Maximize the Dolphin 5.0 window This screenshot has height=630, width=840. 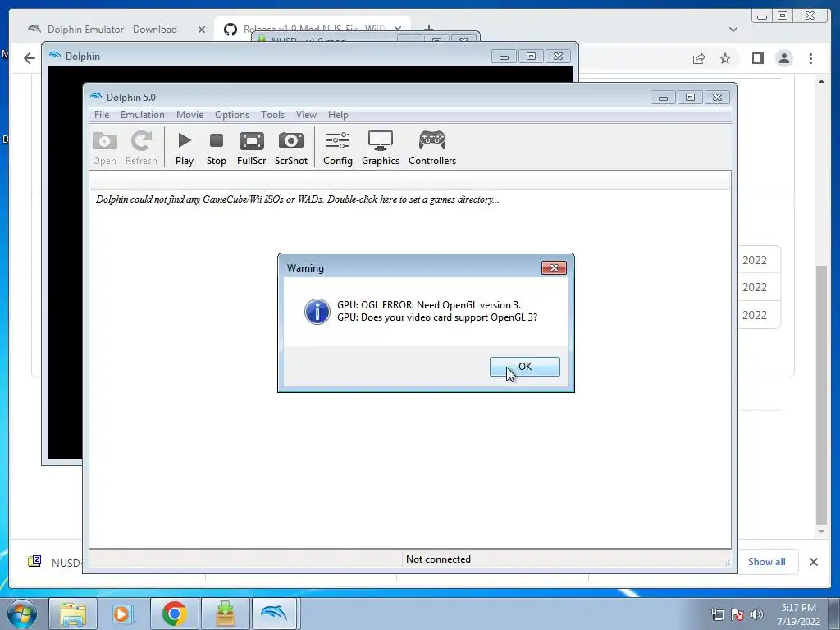(x=690, y=98)
